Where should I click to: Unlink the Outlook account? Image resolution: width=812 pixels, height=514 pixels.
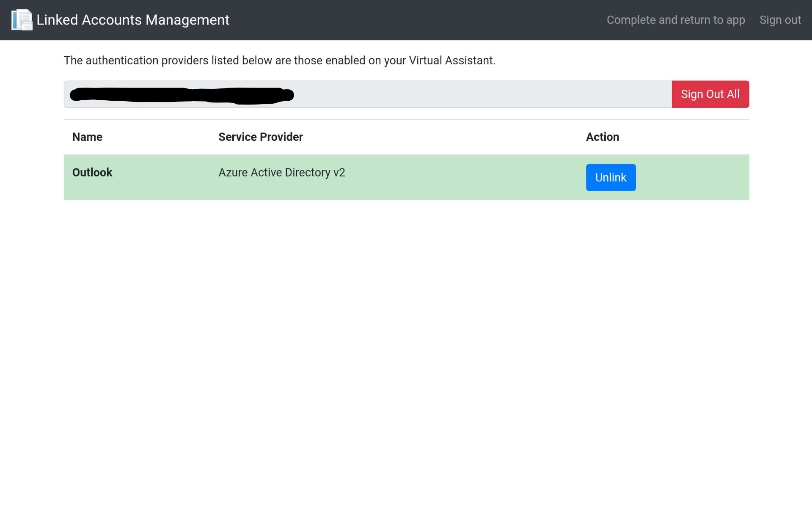[x=611, y=178]
